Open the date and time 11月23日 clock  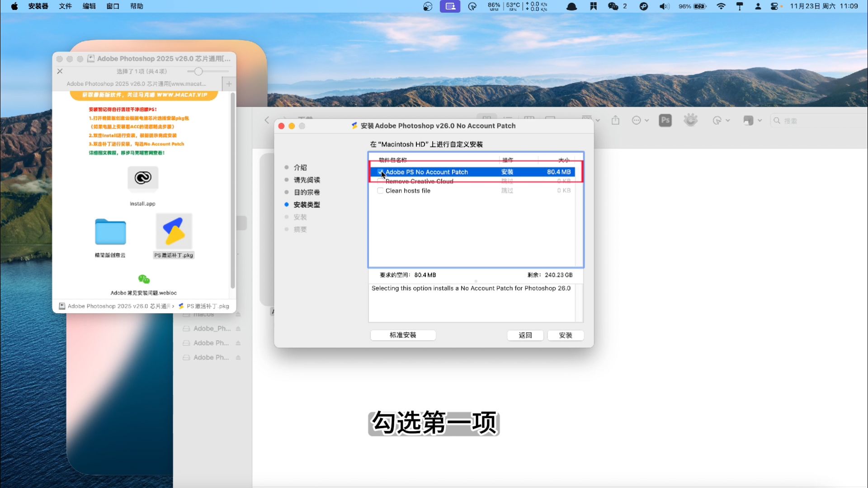[824, 6]
